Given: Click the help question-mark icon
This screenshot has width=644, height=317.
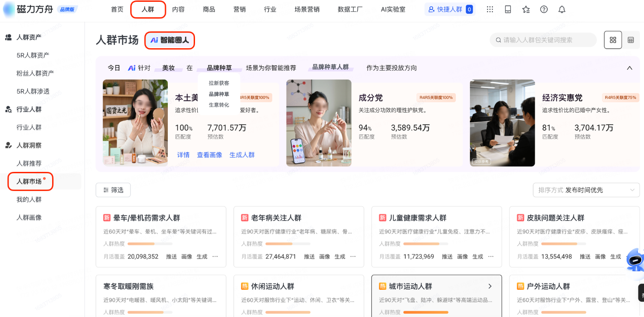Looking at the screenshot, I should 544,9.
